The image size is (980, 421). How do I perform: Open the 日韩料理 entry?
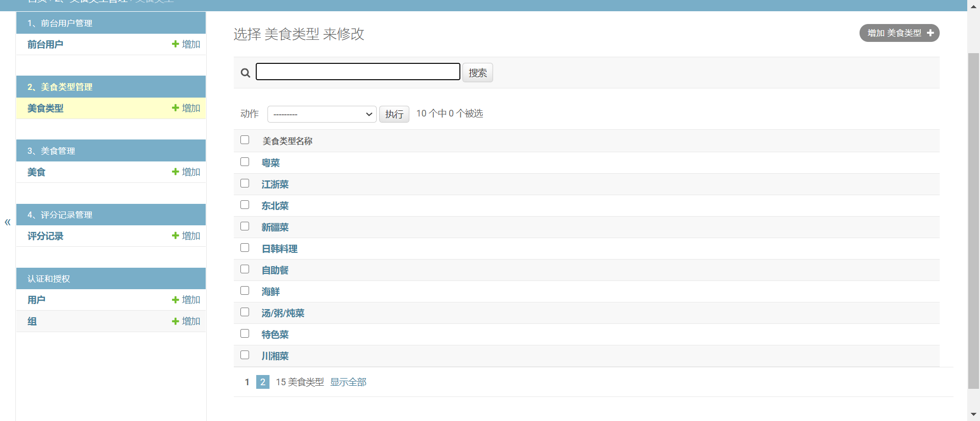[x=280, y=249]
